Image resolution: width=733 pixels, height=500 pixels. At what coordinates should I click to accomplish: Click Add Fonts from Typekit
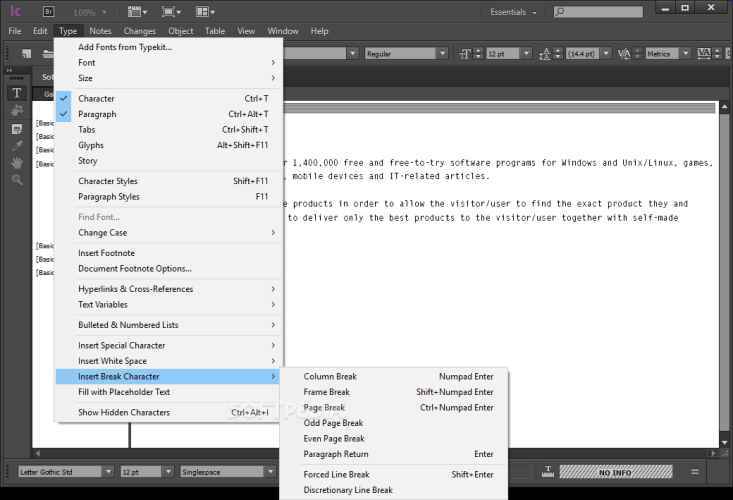click(x=125, y=47)
